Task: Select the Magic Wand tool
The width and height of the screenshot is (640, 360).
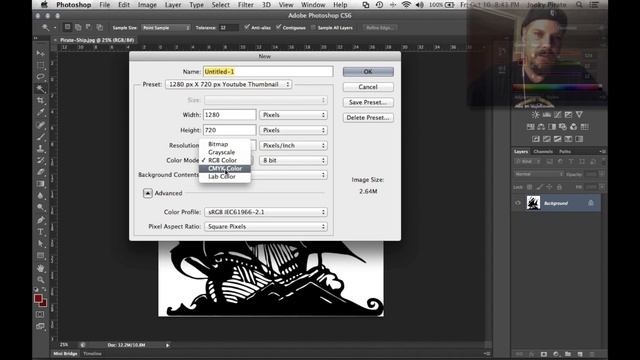Action: [x=40, y=89]
